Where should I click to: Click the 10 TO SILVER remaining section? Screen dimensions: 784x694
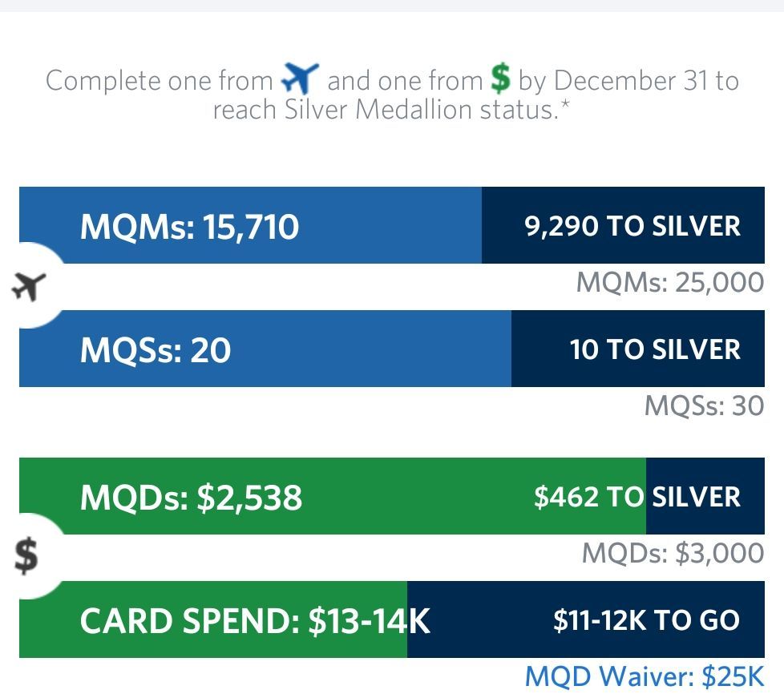coord(638,349)
